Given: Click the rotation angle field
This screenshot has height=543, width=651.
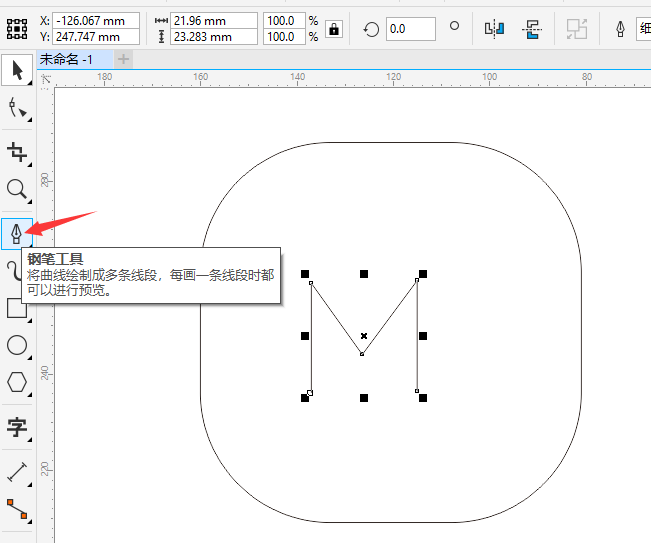Looking at the screenshot, I should point(410,29).
